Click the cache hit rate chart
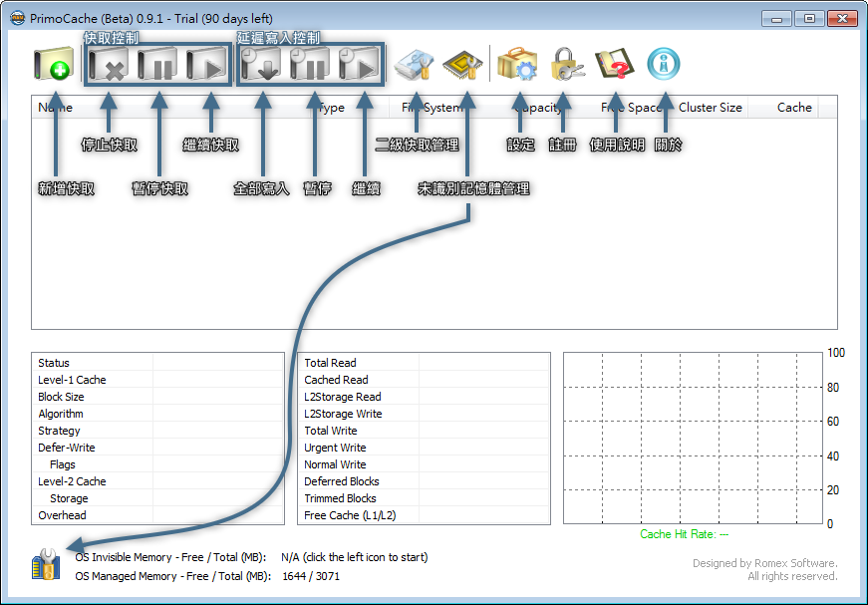 click(x=693, y=438)
